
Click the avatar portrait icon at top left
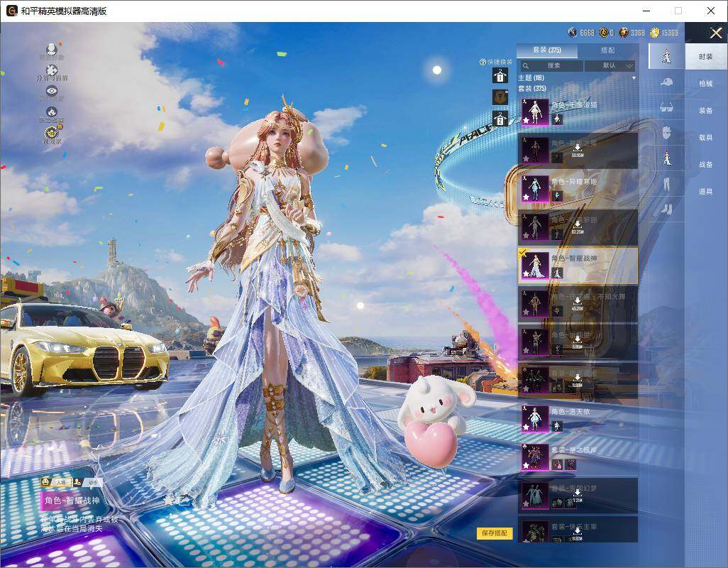(x=52, y=49)
